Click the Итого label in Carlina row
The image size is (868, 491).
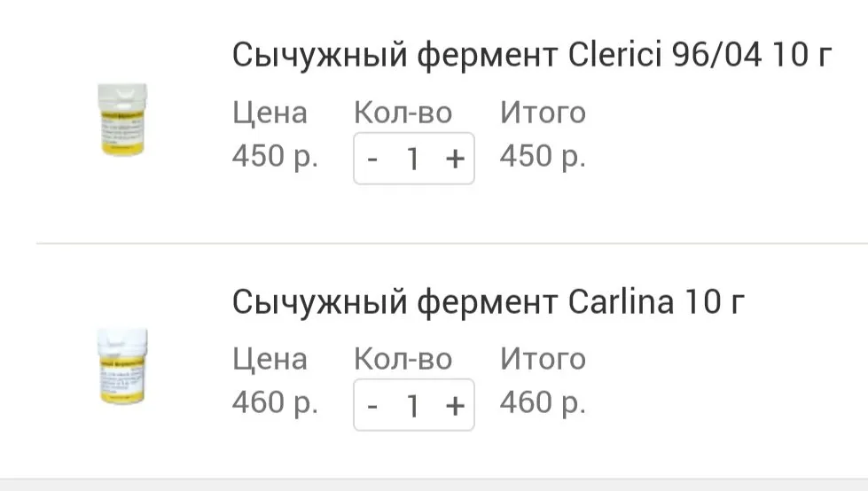[x=543, y=359]
